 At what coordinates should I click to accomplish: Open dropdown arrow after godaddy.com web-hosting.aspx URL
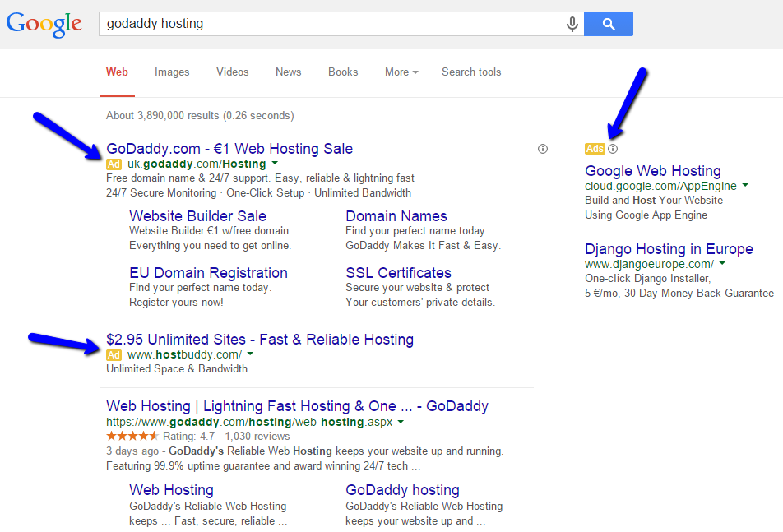point(401,422)
